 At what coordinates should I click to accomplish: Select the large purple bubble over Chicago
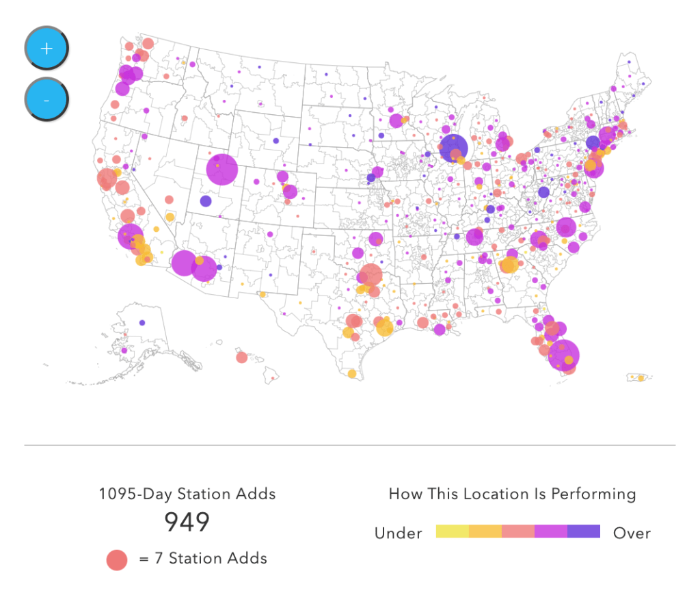(453, 147)
